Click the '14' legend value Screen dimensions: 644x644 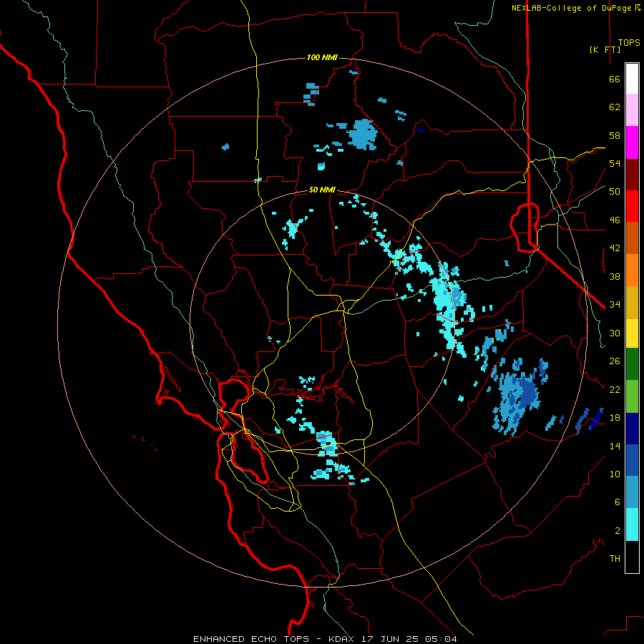tap(615, 446)
